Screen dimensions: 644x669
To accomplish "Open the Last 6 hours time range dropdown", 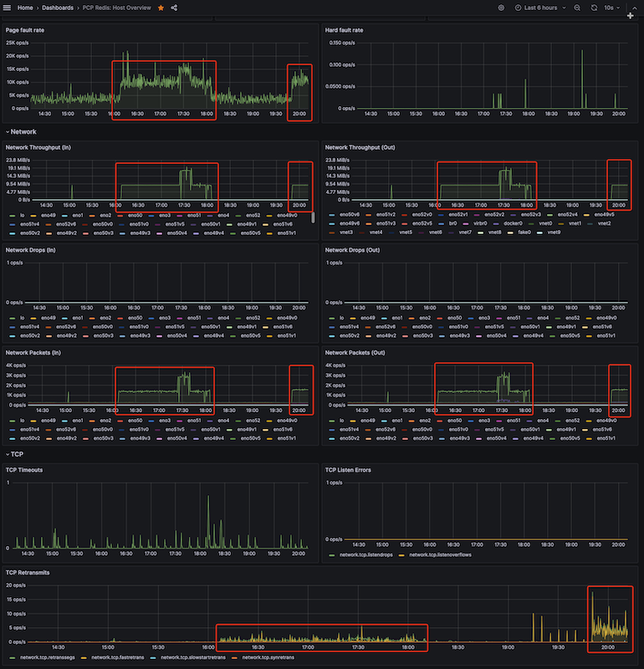I will pyautogui.click(x=541, y=8).
